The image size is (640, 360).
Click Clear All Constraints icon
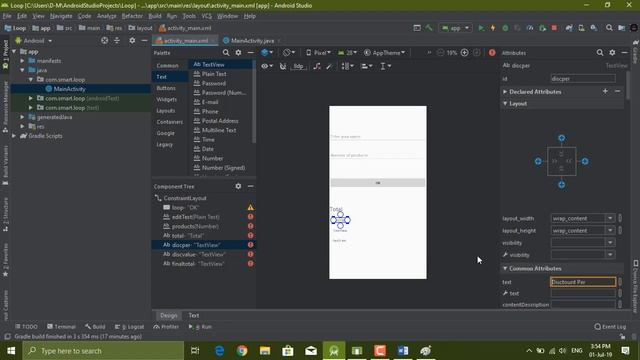tap(317, 66)
